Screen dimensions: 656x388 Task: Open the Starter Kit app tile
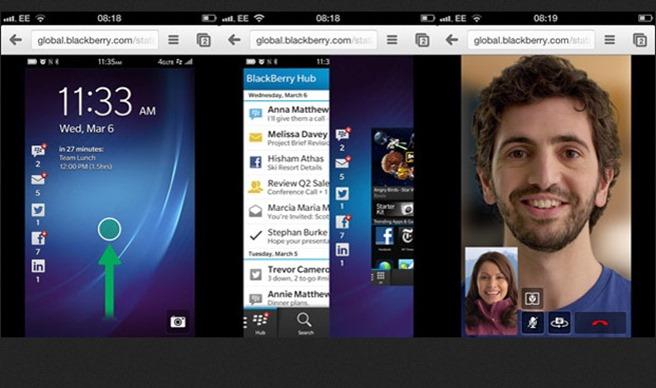click(x=394, y=209)
